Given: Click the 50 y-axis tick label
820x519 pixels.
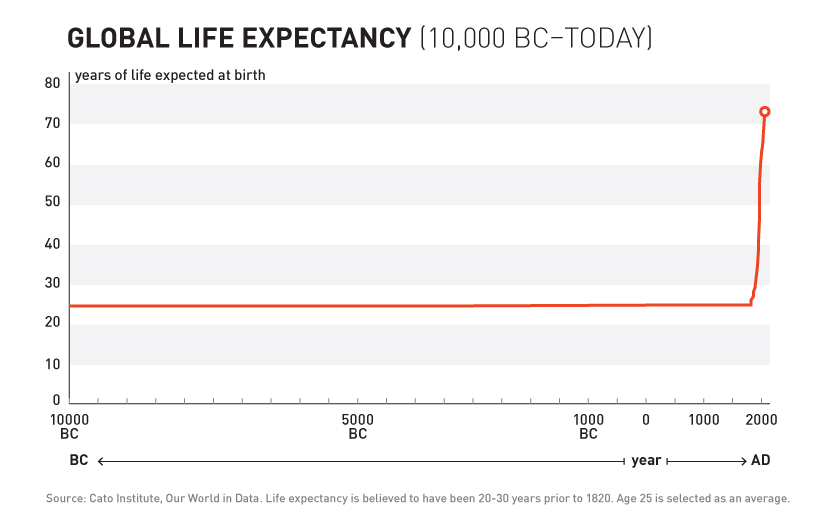Looking at the screenshot, I should [x=53, y=203].
